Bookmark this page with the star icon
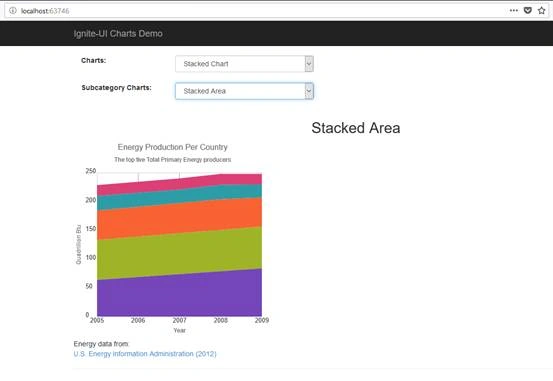This screenshot has height=381, width=553. coord(542,11)
